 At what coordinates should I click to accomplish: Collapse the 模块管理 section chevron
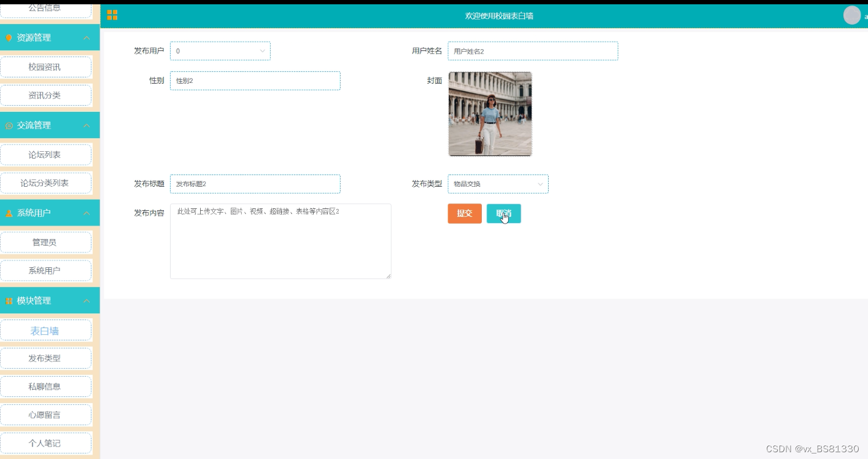point(87,301)
